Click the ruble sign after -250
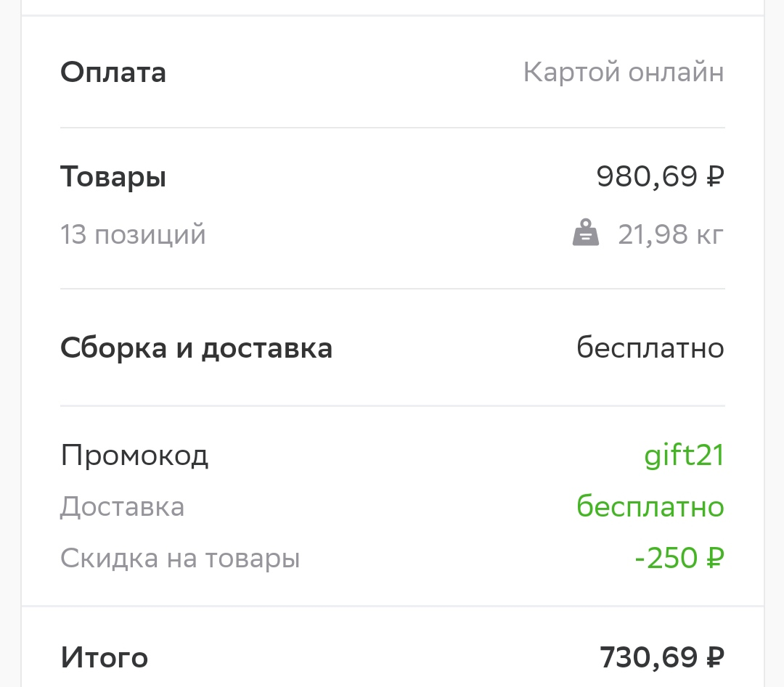The width and height of the screenshot is (784, 687). pyautogui.click(x=715, y=558)
